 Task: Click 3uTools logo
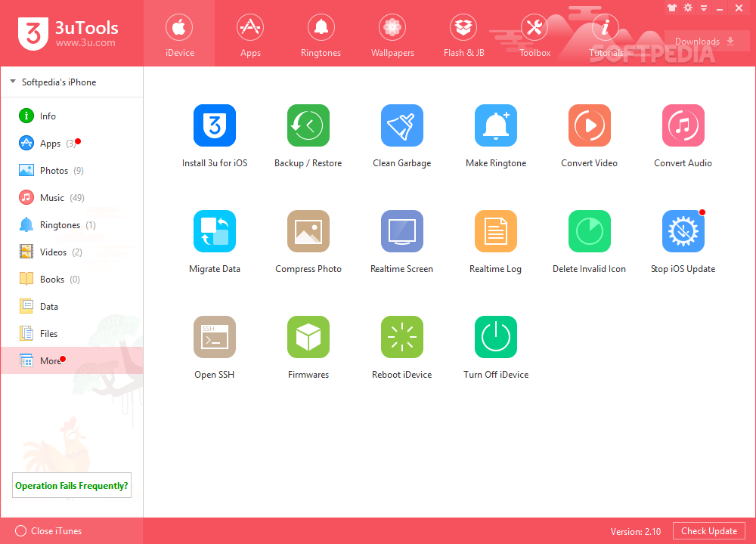pyautogui.click(x=33, y=34)
